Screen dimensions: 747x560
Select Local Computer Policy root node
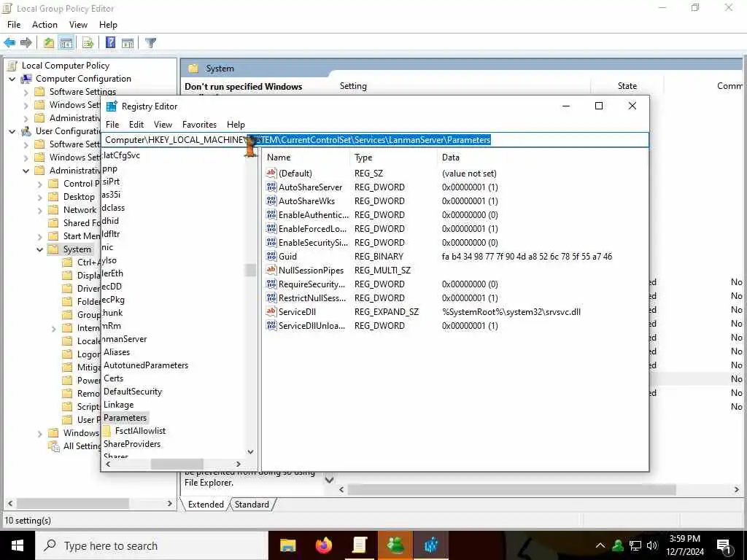point(65,66)
